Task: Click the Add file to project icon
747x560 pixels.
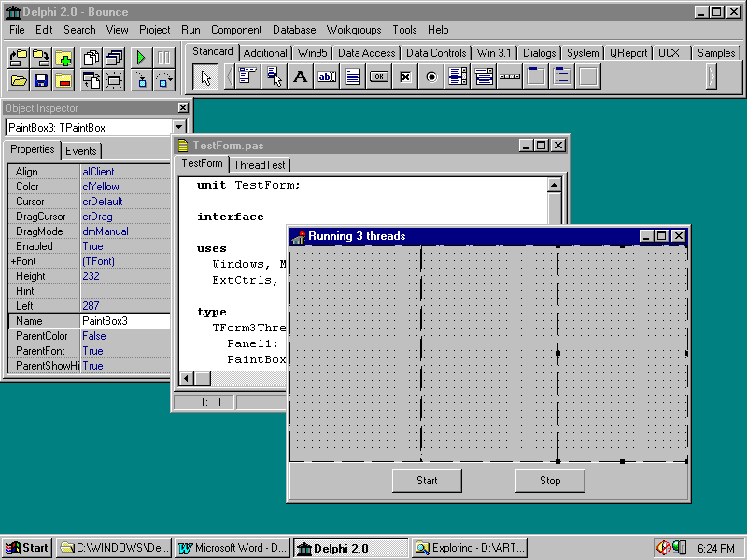Action: (x=63, y=58)
